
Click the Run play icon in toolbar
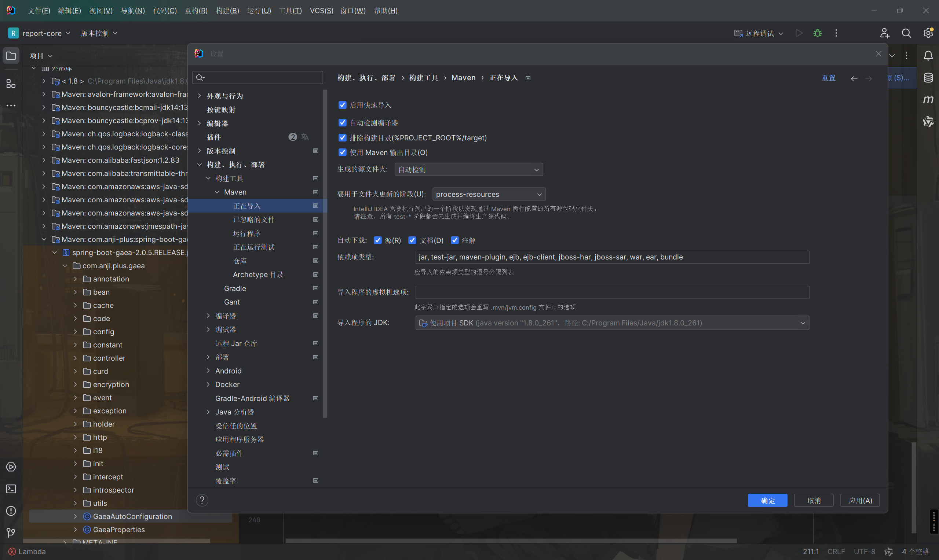pos(799,33)
